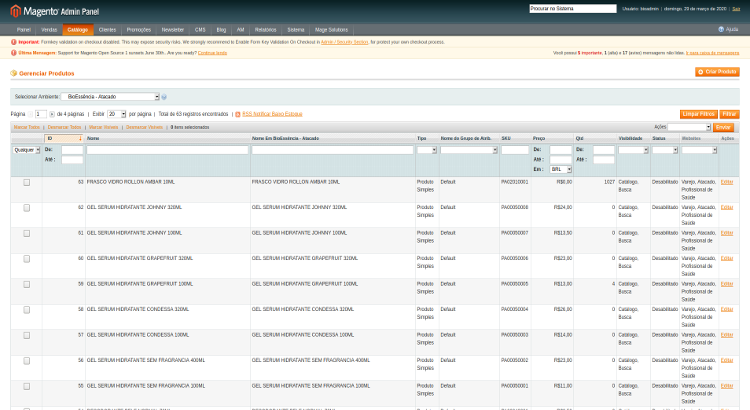Image resolution: width=750 pixels, height=410 pixels.
Task: Click the RSS feed icon for low stock
Action: [x=238, y=114]
